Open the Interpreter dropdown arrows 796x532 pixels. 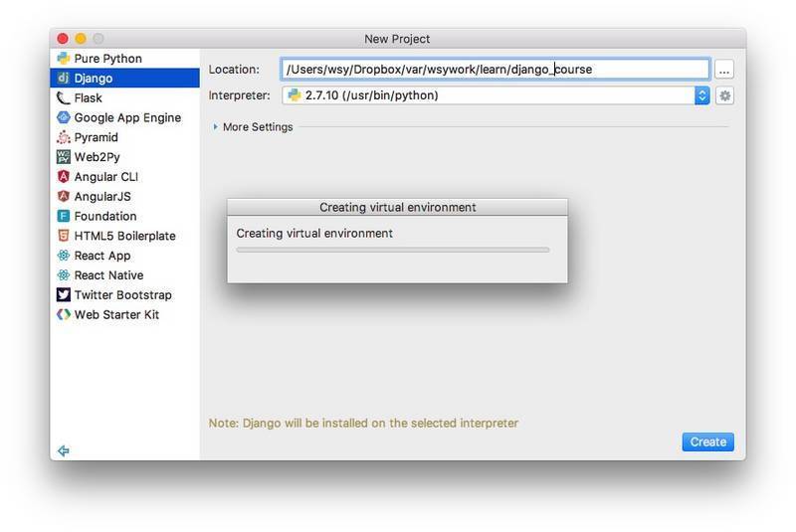tap(702, 95)
